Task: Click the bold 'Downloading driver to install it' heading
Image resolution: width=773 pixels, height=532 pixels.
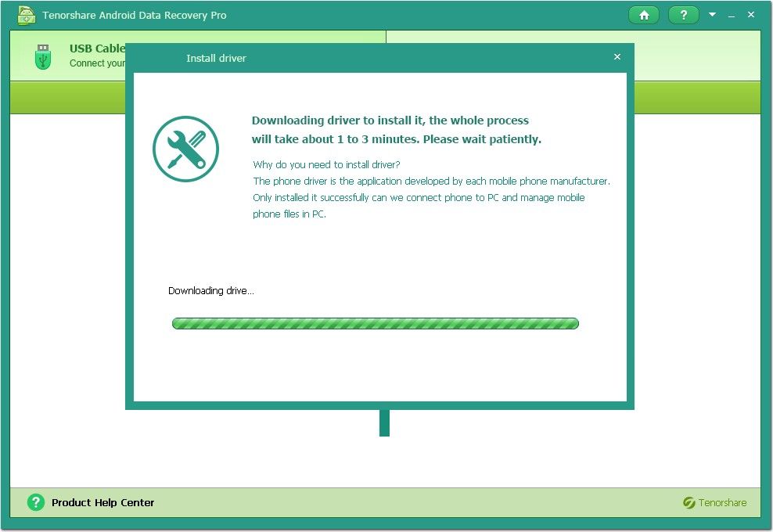Action: click(390, 120)
